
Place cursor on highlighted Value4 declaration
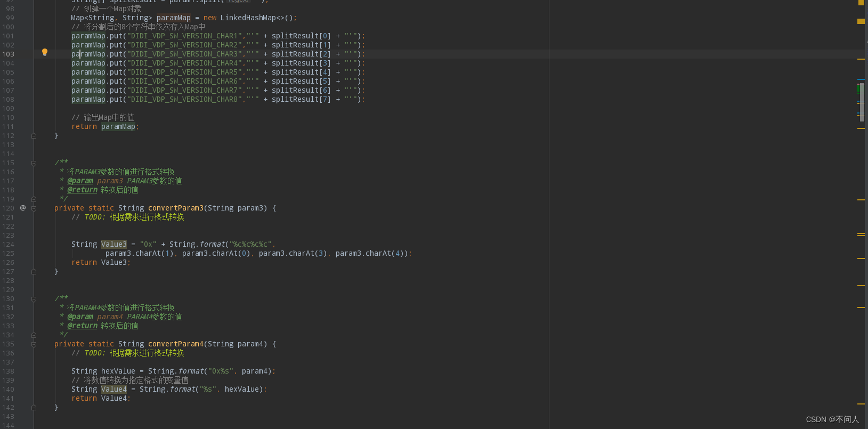pos(114,389)
